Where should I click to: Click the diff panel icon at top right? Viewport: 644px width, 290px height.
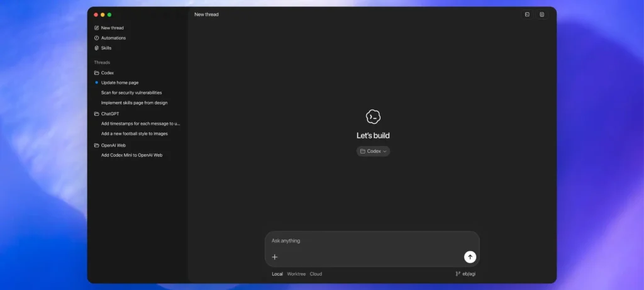pyautogui.click(x=541, y=14)
